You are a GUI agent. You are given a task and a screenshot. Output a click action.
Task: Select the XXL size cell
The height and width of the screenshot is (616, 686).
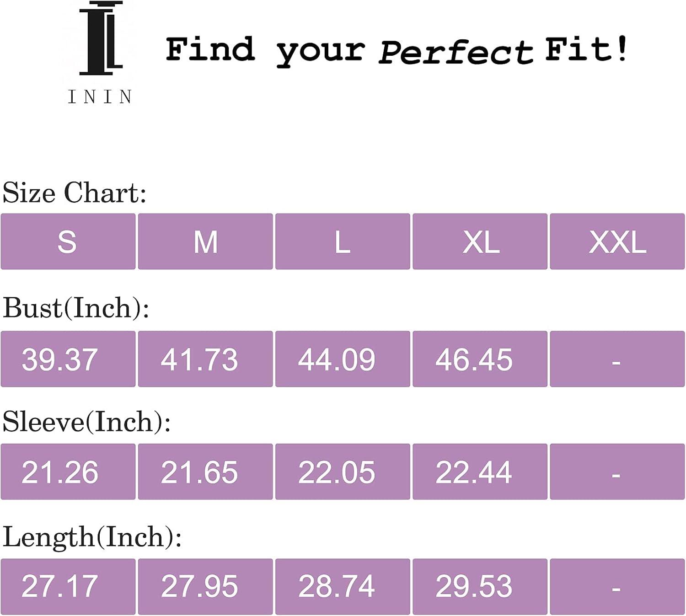click(617, 241)
